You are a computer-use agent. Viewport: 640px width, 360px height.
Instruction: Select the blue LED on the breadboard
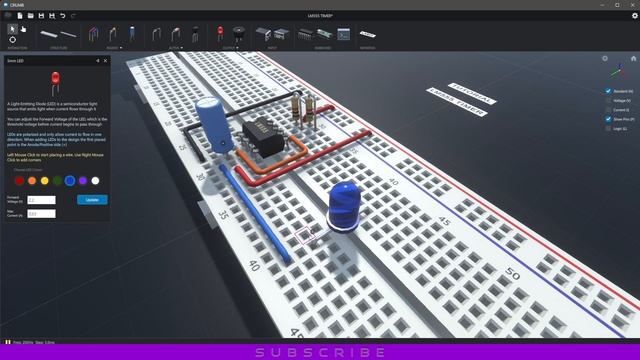click(x=344, y=207)
